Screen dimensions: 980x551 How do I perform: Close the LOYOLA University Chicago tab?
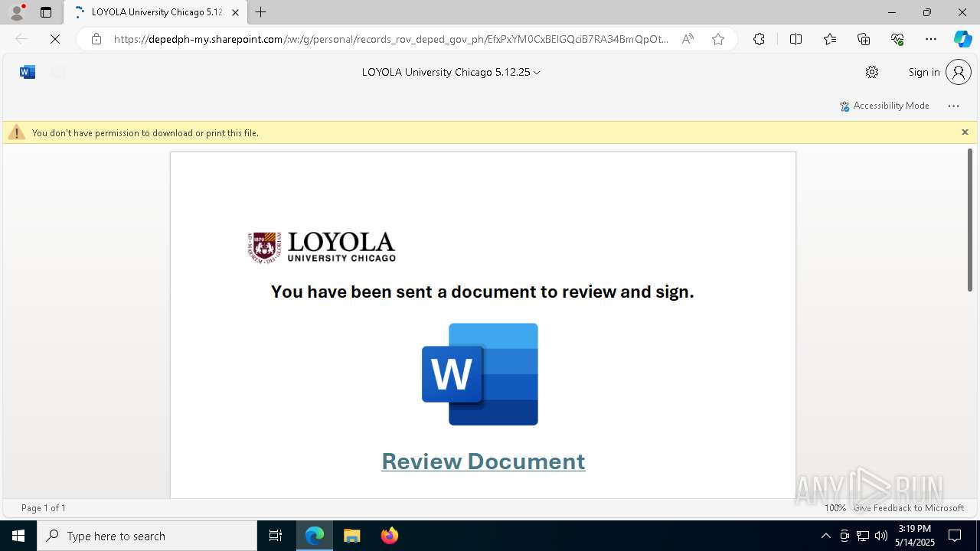click(x=235, y=12)
